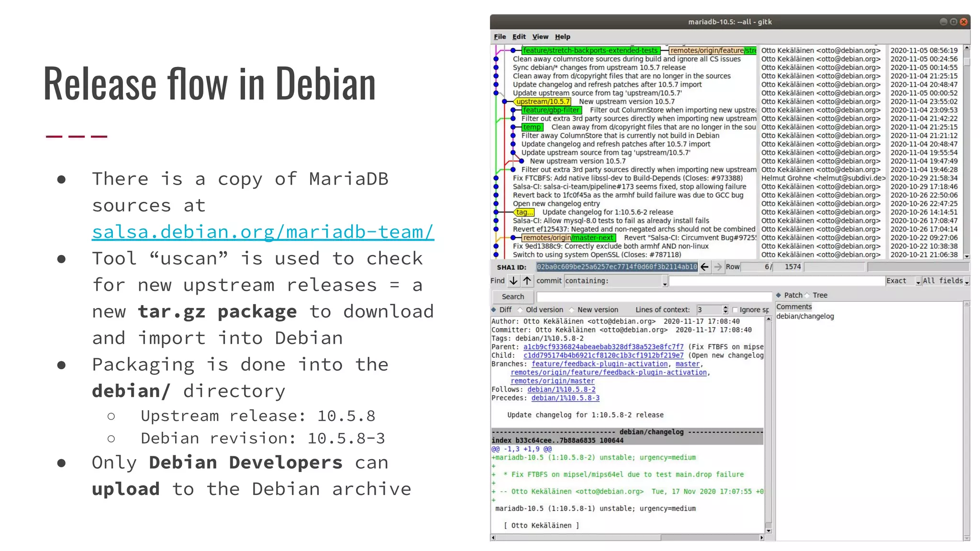Select 'Sync debian/* changes from upstream' commit
This screenshot has height=551, width=980.
(x=599, y=67)
